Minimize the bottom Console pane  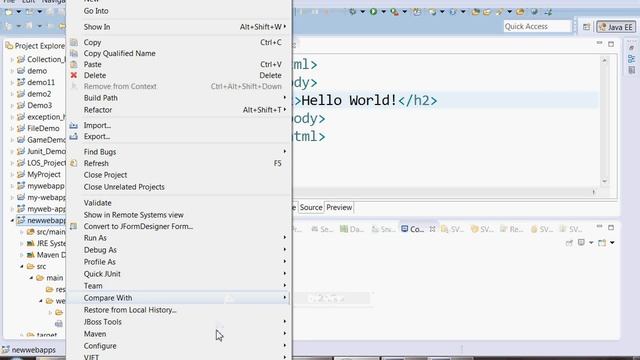(599, 227)
